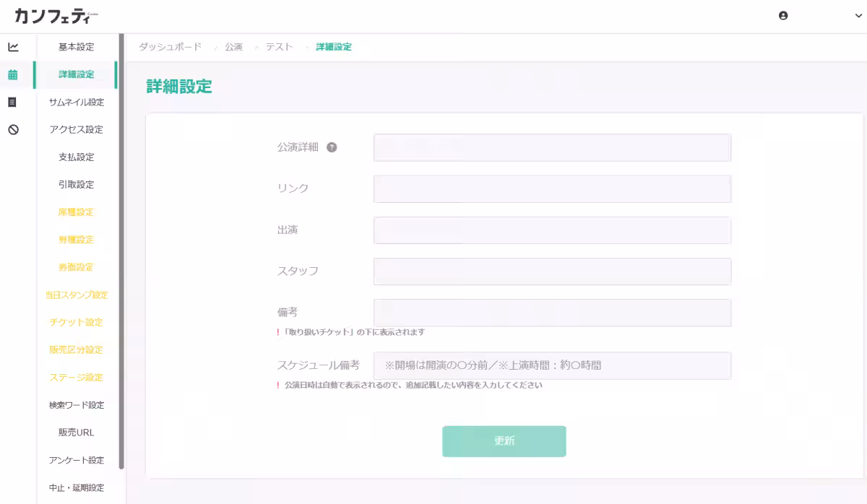Focus the 出演 input field

pos(553,230)
